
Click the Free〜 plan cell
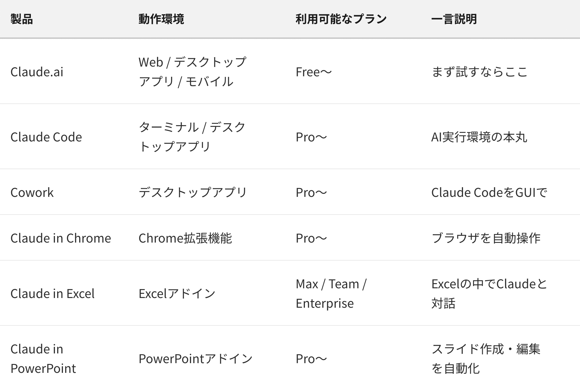coord(313,72)
